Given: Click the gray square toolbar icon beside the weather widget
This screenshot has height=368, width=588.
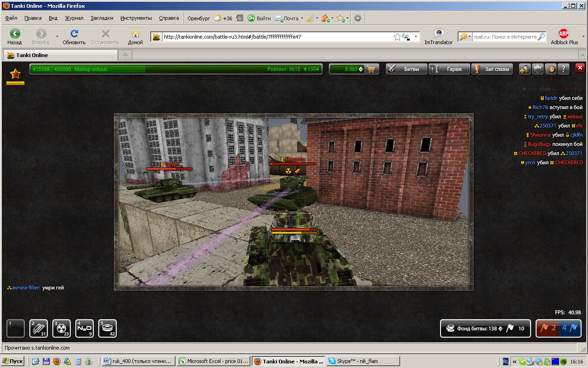Looking at the screenshot, I should pos(240,18).
